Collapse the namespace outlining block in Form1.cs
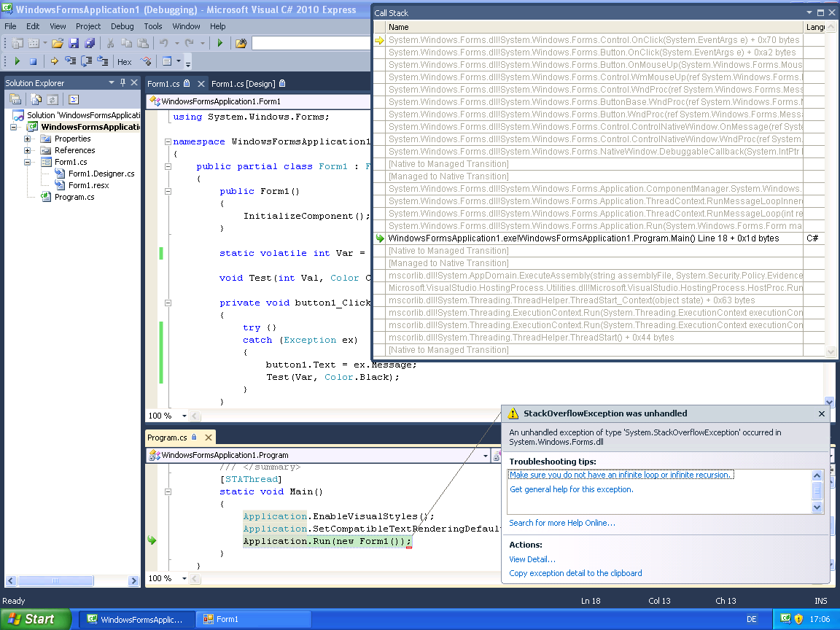Screen dimensions: 840x630 [x=168, y=142]
